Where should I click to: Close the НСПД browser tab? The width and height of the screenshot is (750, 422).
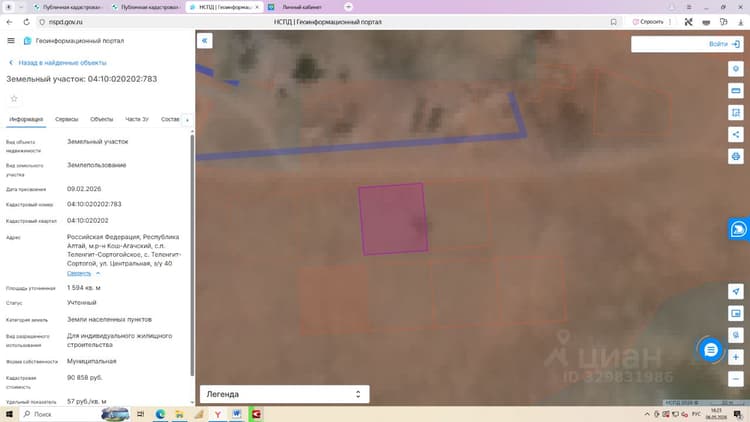(x=257, y=7)
